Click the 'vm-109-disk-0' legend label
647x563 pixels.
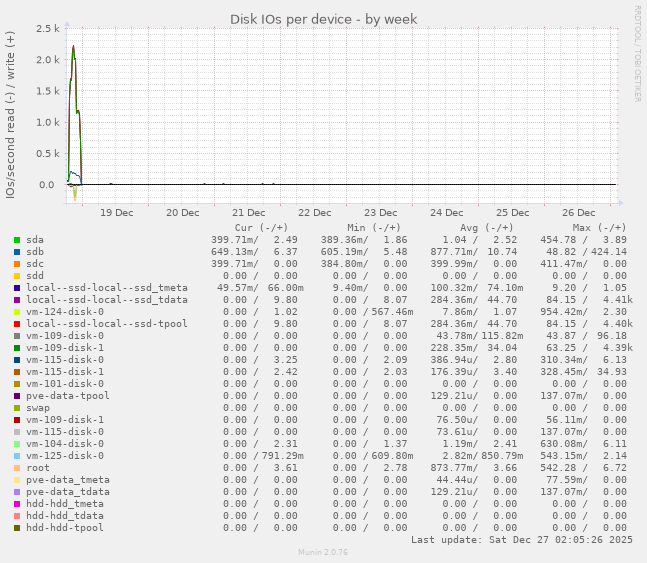pyautogui.click(x=65, y=336)
